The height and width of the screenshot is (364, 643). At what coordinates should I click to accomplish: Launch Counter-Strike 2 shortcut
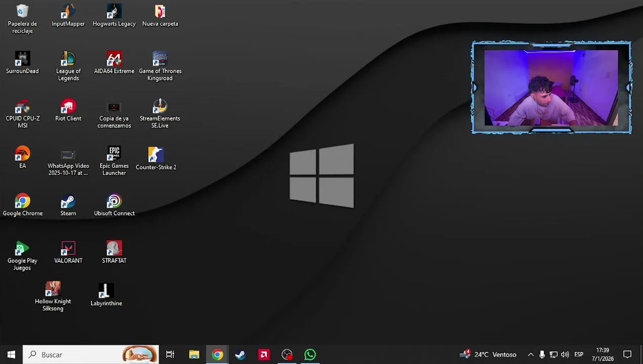156,158
